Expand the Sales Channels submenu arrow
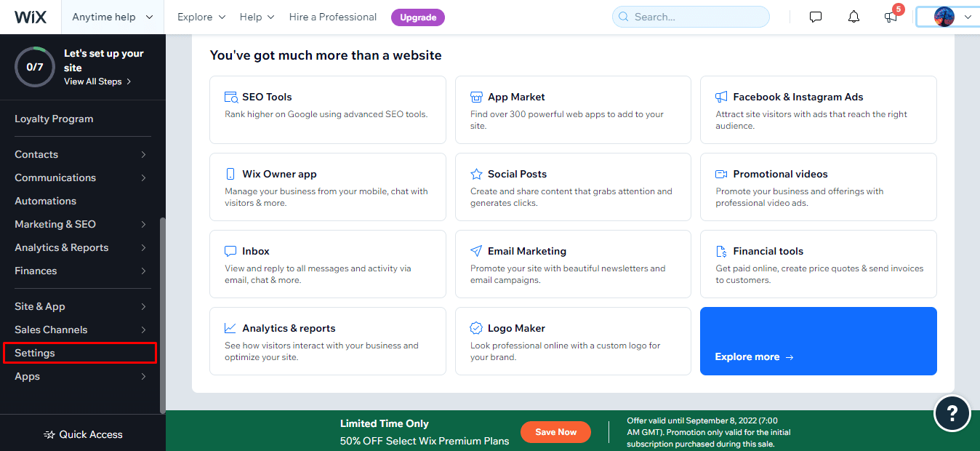 pos(143,330)
